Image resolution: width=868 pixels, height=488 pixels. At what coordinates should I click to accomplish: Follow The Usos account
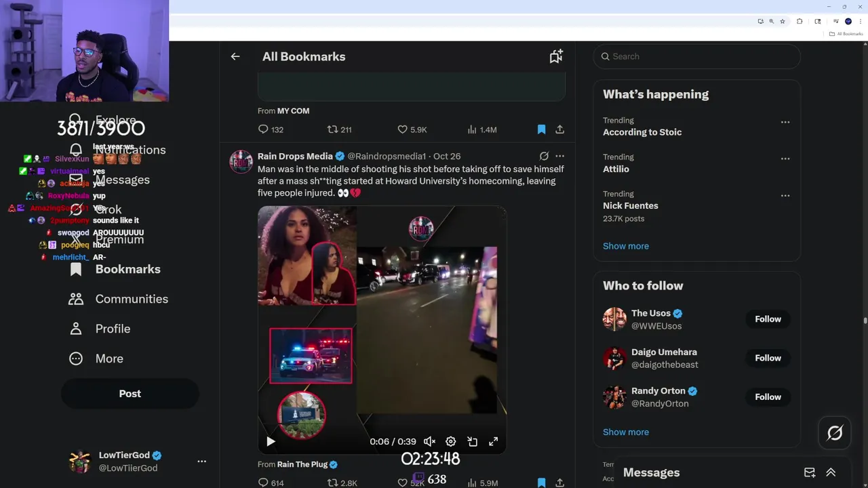[768, 319]
